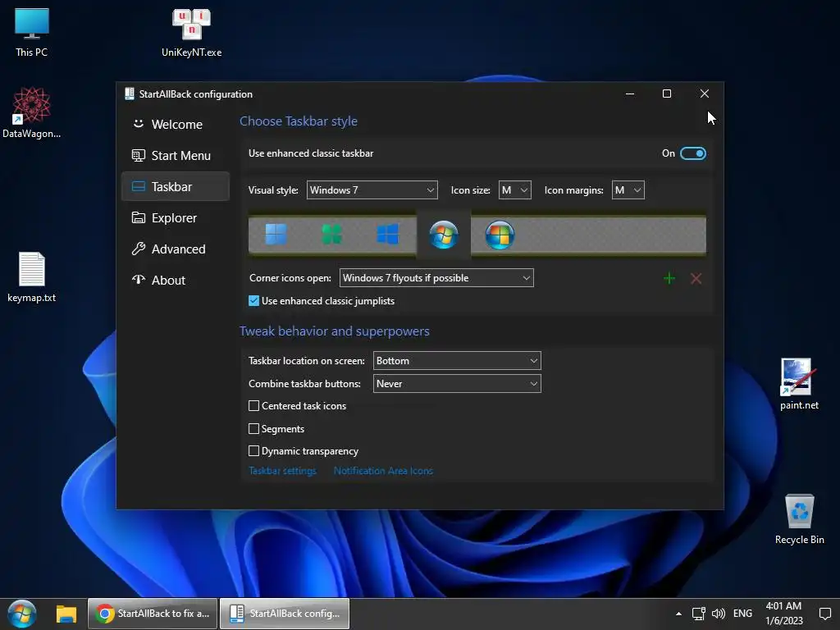Enable Dynamic transparency

click(x=254, y=451)
